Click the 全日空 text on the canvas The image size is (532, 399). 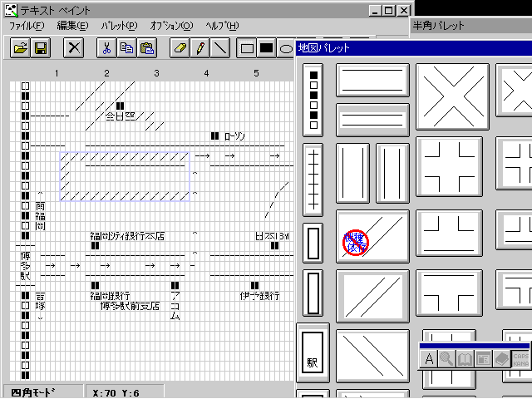click(x=121, y=116)
